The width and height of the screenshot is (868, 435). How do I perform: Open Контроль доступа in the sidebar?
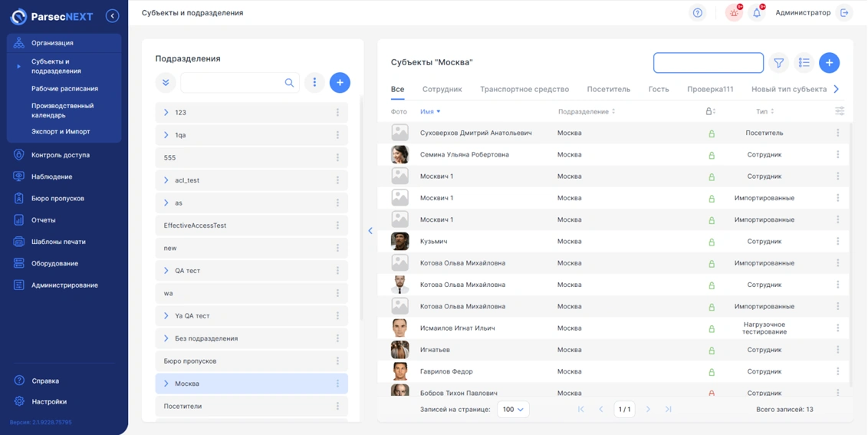(60, 155)
